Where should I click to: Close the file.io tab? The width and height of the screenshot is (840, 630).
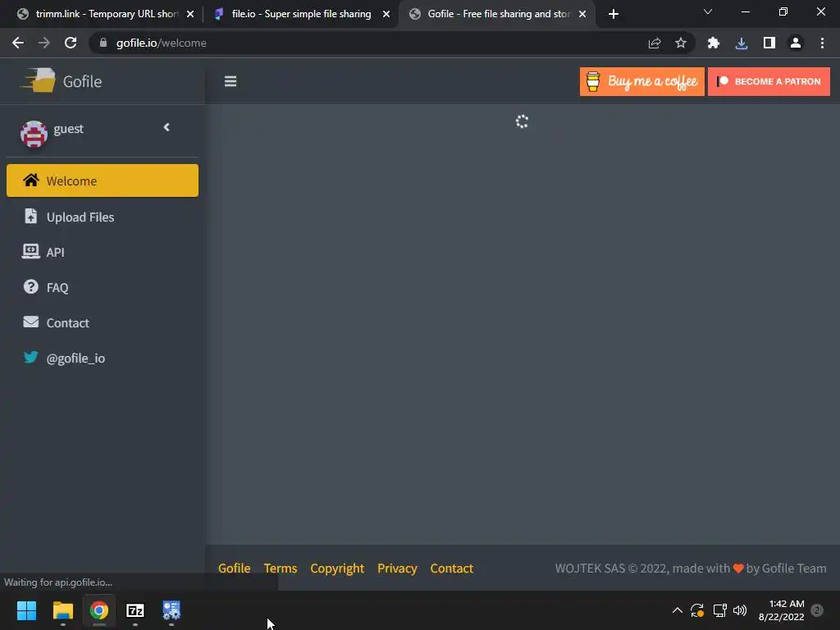point(386,14)
